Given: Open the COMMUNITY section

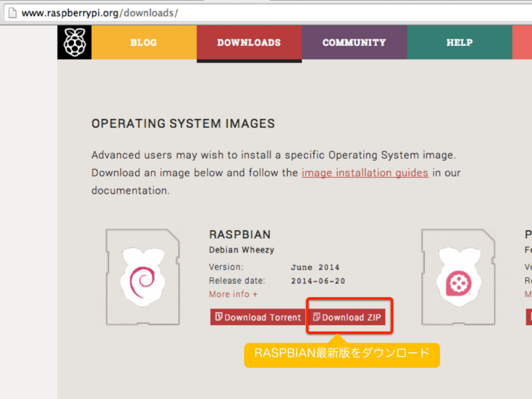Looking at the screenshot, I should click(x=354, y=42).
